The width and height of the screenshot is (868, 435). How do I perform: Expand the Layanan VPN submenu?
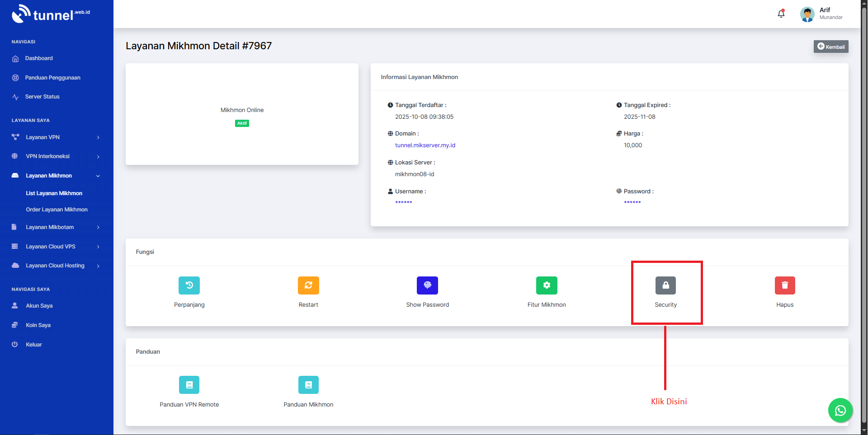[x=55, y=137]
